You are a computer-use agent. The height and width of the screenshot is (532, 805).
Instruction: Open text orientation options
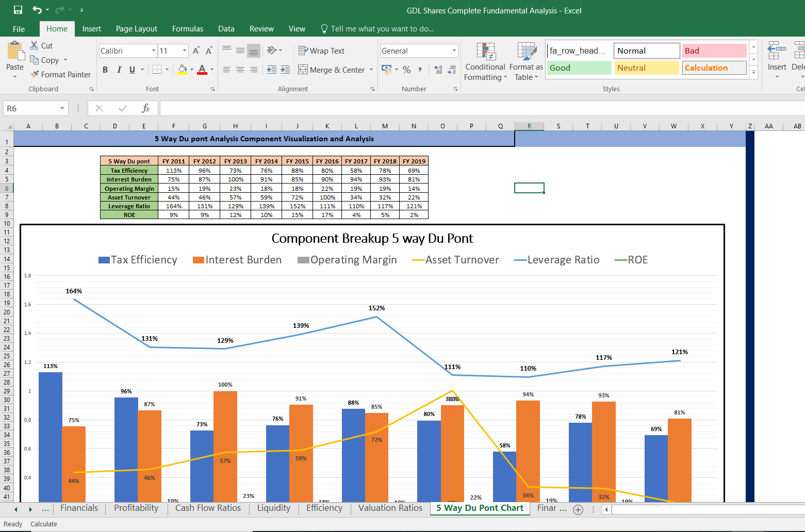click(274, 50)
